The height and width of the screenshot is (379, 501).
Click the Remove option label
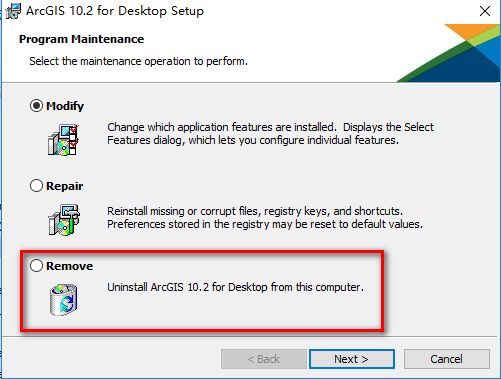(x=69, y=266)
